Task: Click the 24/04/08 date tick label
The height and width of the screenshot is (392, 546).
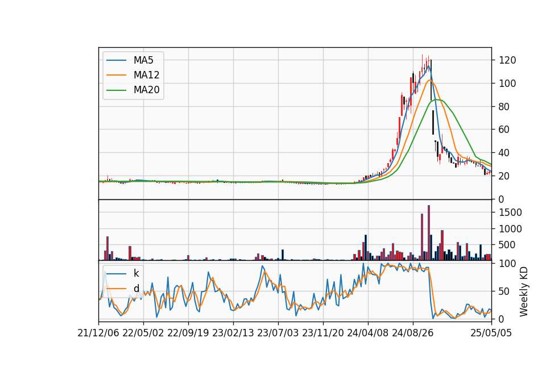Action: coord(368,333)
